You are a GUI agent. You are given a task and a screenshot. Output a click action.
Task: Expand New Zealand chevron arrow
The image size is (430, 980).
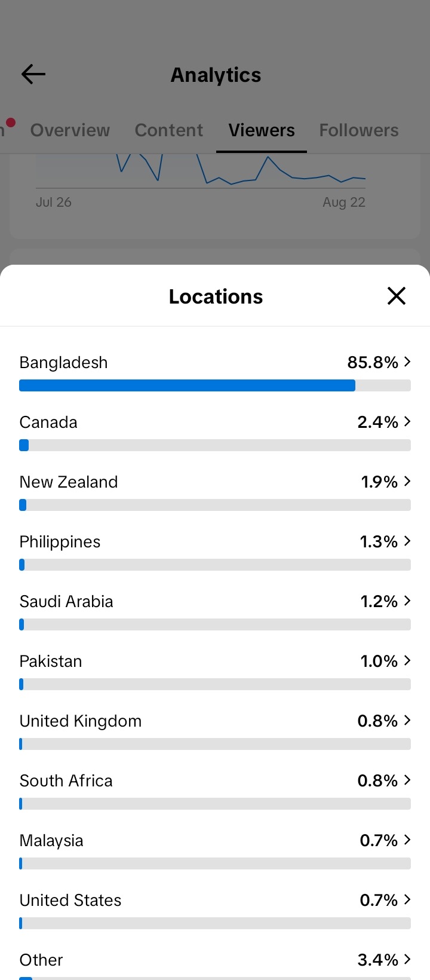[x=407, y=481]
